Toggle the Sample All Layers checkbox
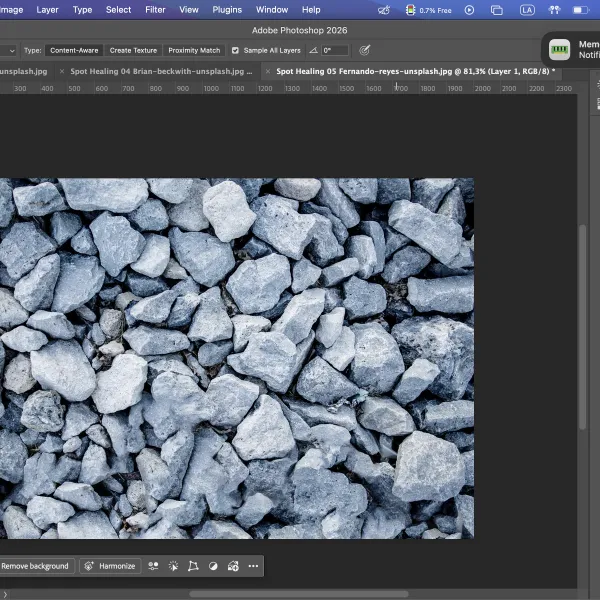 tap(235, 51)
